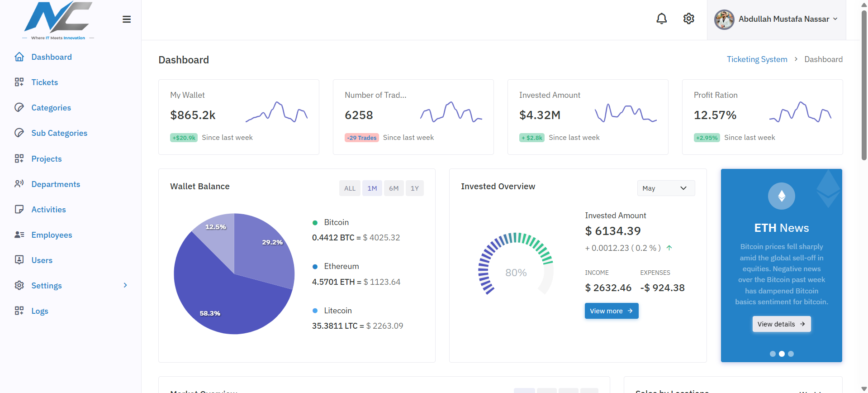Select the ALL range for Wallet Balance

pyautogui.click(x=350, y=188)
